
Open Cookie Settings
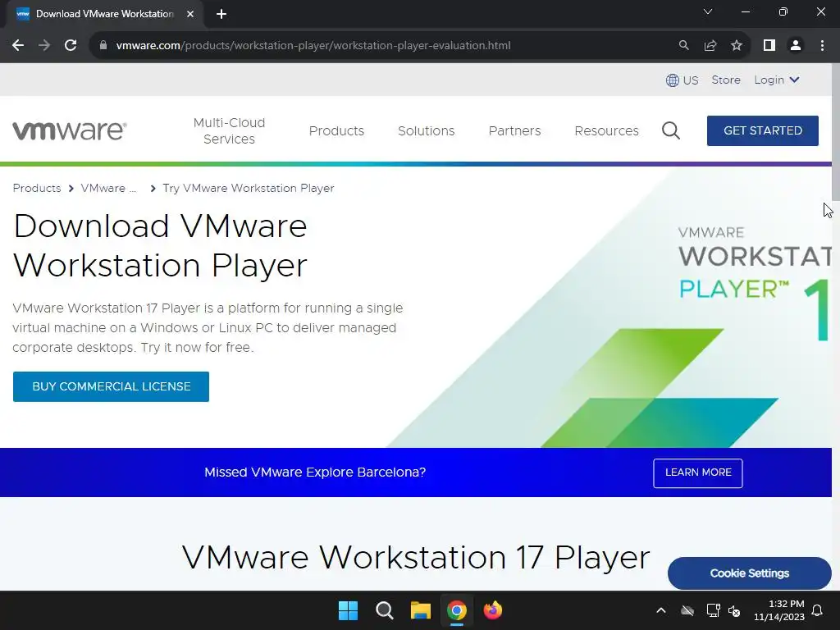pyautogui.click(x=750, y=573)
